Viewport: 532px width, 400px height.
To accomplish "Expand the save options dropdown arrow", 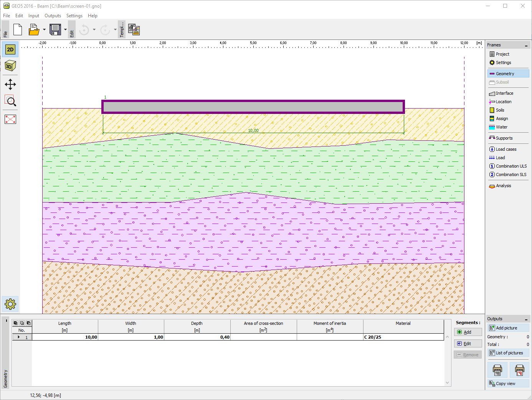I will 65,30.
